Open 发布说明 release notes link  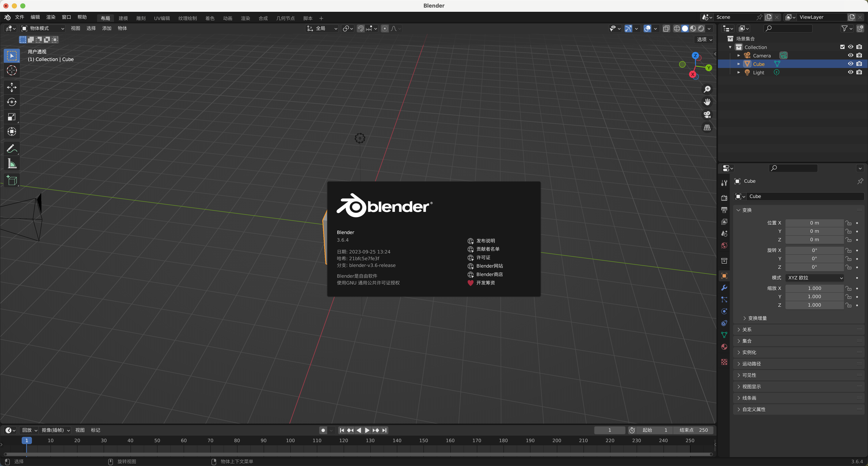[486, 241]
